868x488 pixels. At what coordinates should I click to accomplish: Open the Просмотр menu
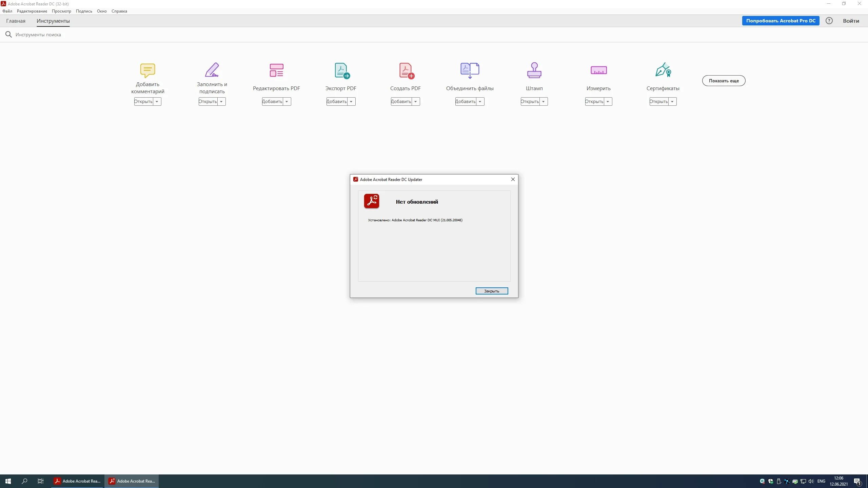point(61,11)
